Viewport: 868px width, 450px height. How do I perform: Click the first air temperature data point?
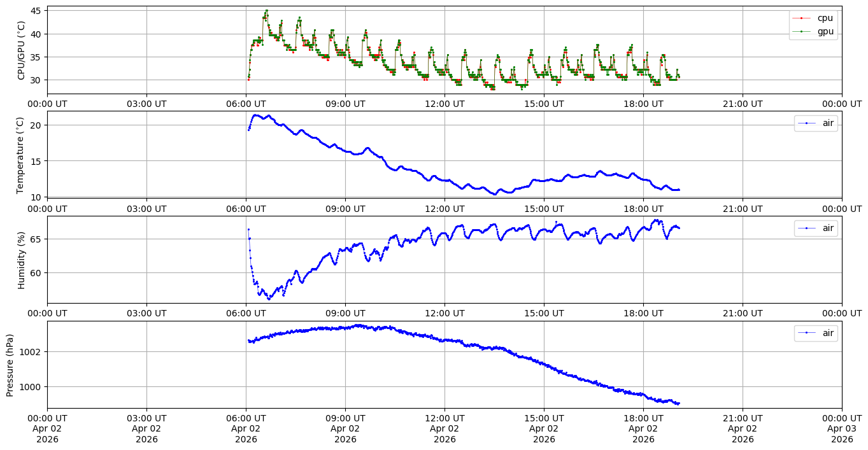pos(248,130)
